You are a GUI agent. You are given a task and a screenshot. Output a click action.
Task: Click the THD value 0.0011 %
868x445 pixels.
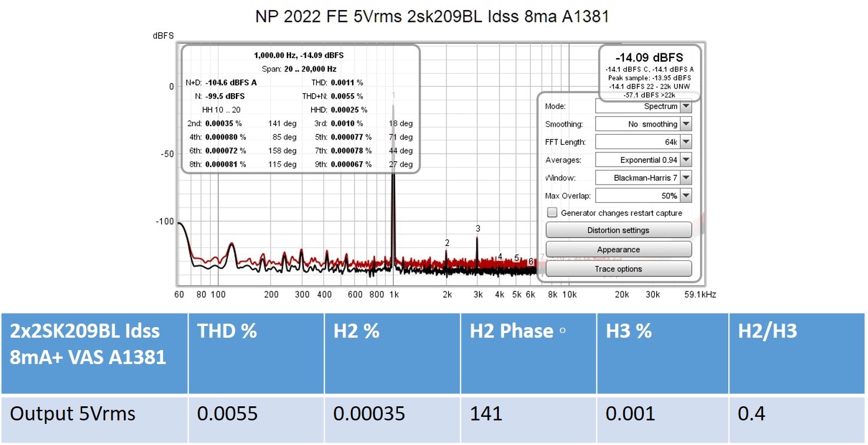(347, 83)
